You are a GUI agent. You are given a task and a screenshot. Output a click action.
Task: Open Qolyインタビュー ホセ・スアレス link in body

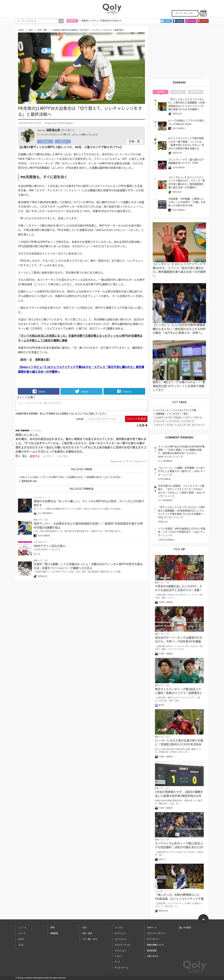pyautogui.click(x=81, y=369)
